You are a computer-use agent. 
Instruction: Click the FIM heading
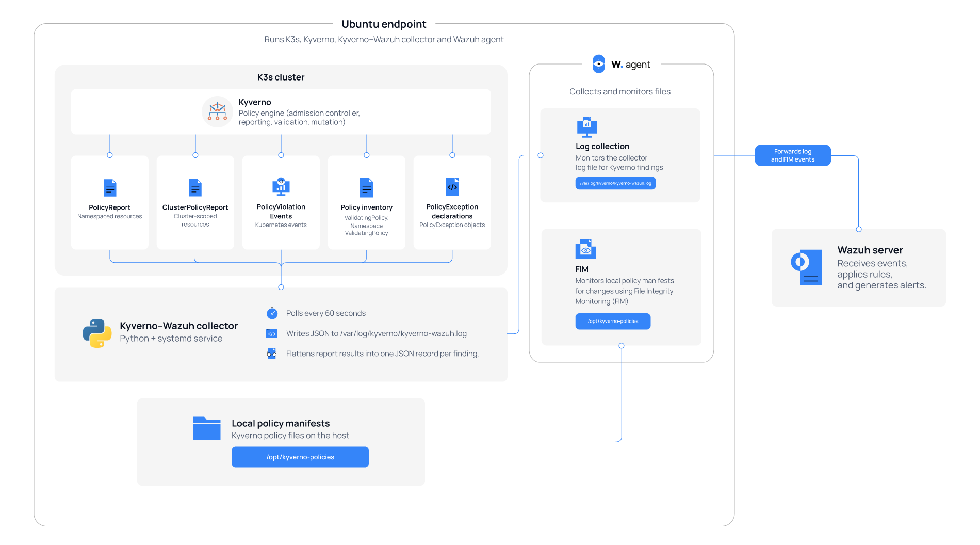(x=582, y=269)
